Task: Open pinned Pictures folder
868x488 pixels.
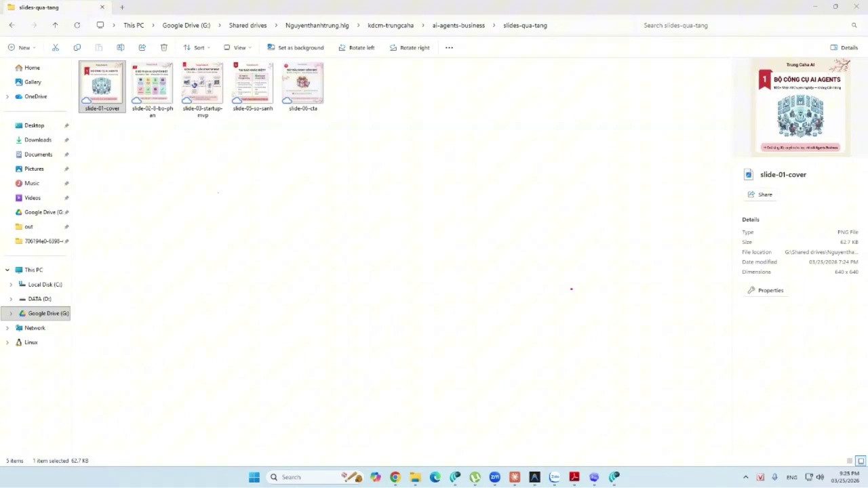Action: pyautogui.click(x=34, y=169)
